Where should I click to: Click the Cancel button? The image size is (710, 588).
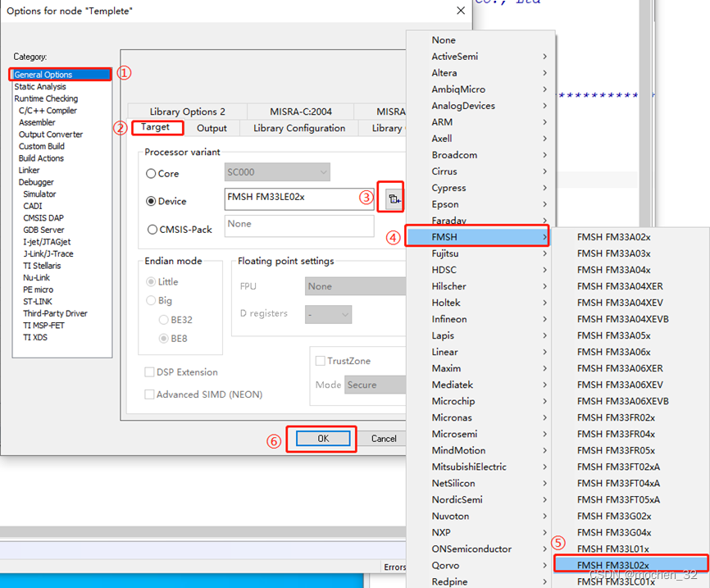pos(384,439)
